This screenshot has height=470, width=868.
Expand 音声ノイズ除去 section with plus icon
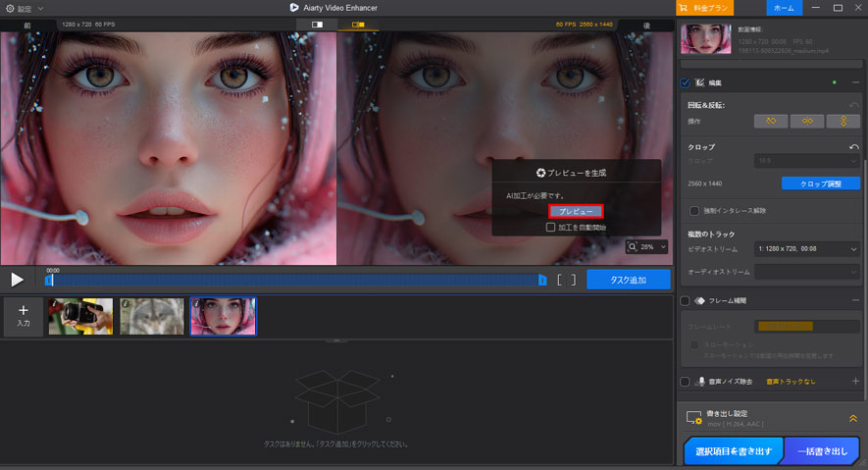coord(855,381)
